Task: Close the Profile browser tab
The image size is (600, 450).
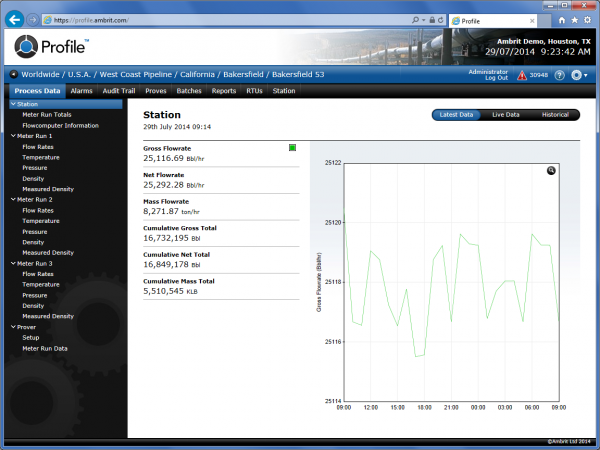Action: (x=532, y=21)
